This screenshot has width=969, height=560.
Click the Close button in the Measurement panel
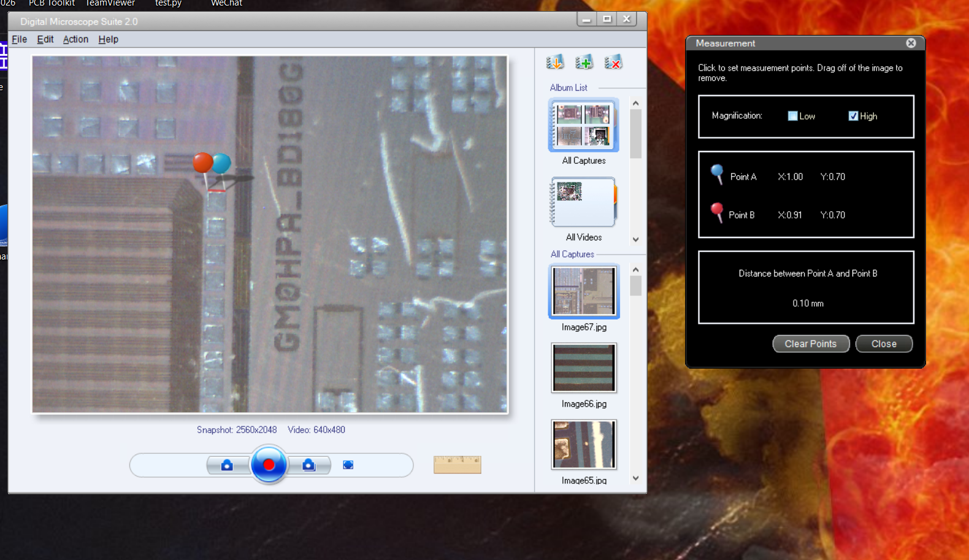pos(883,343)
